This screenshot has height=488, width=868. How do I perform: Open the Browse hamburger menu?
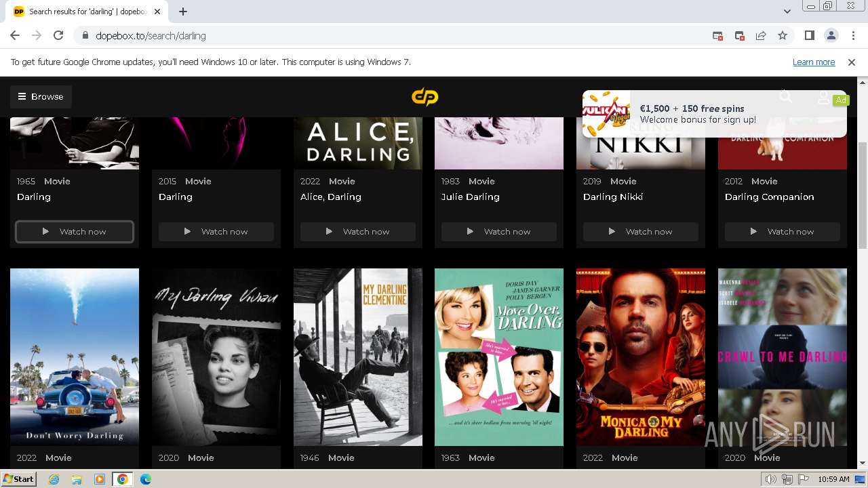point(41,96)
